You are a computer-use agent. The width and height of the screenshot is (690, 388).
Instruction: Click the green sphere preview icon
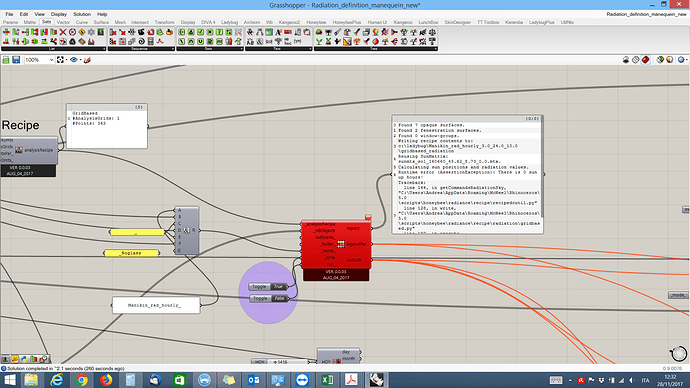click(x=660, y=60)
